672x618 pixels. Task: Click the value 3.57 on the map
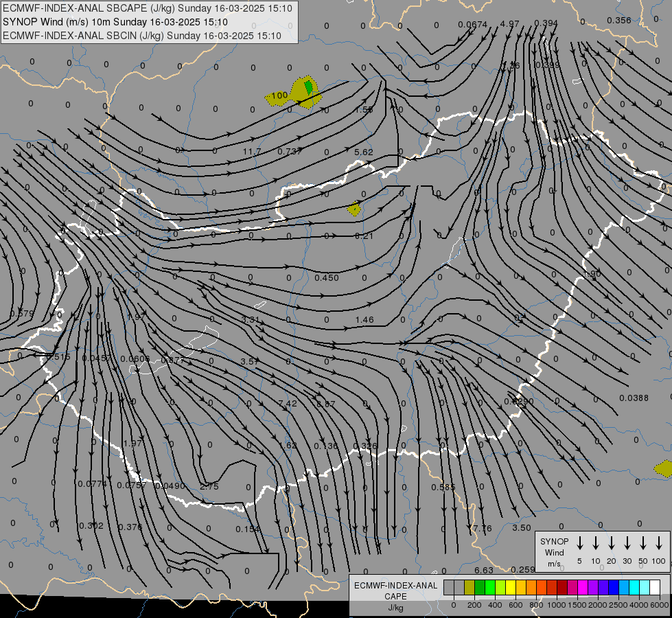pos(249,362)
